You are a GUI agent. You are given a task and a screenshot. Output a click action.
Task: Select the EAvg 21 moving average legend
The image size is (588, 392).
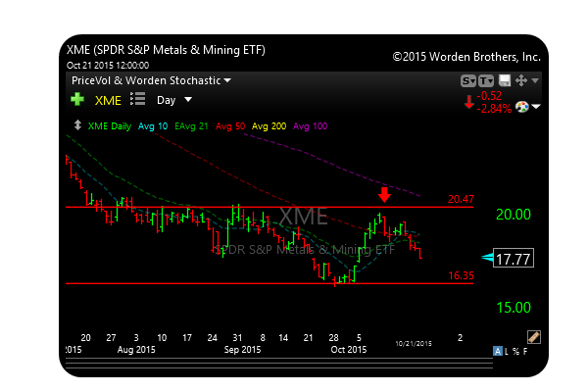[191, 126]
